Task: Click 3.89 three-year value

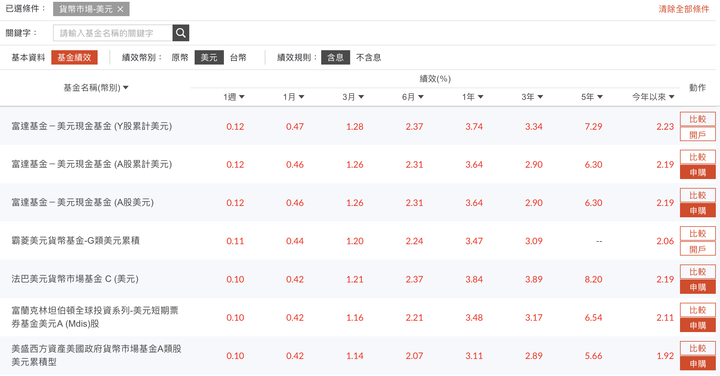Action: (534, 279)
